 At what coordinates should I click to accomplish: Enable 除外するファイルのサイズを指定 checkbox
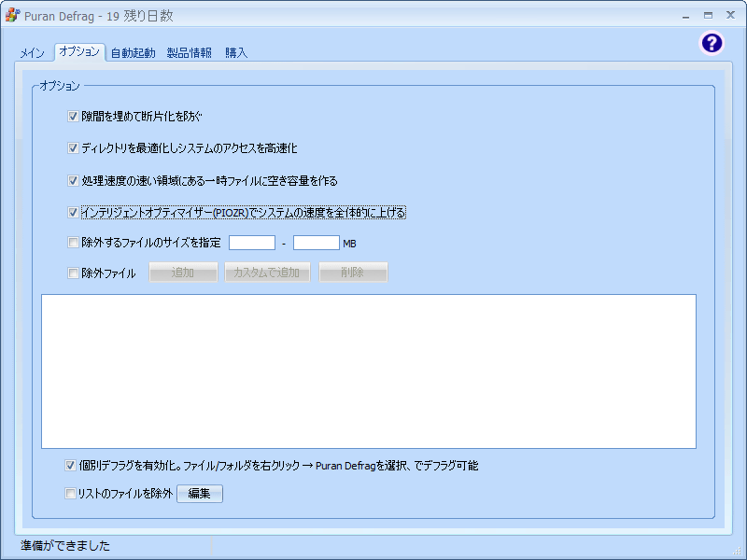73,243
